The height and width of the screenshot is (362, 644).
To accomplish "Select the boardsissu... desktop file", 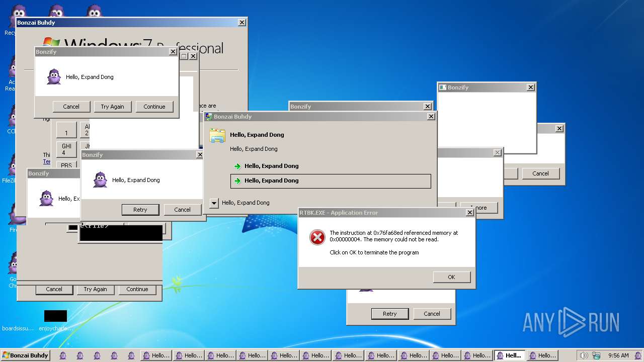I will click(x=18, y=328).
